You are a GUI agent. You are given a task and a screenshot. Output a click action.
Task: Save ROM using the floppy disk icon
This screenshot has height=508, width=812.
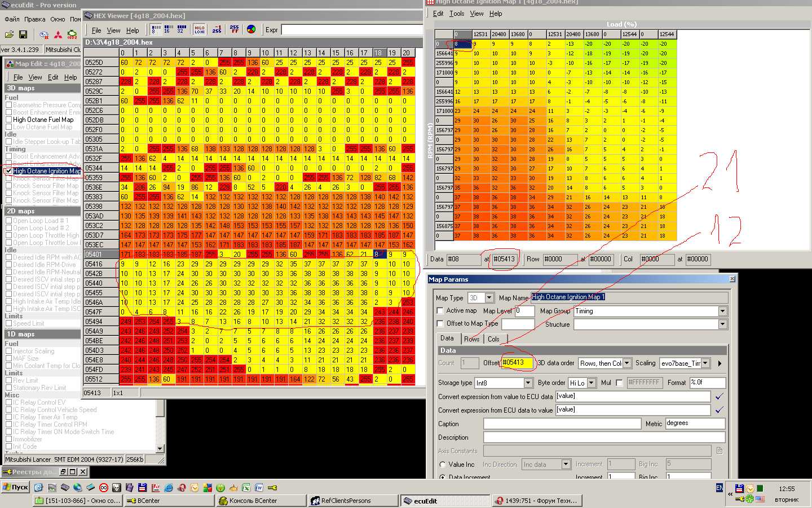pos(23,34)
